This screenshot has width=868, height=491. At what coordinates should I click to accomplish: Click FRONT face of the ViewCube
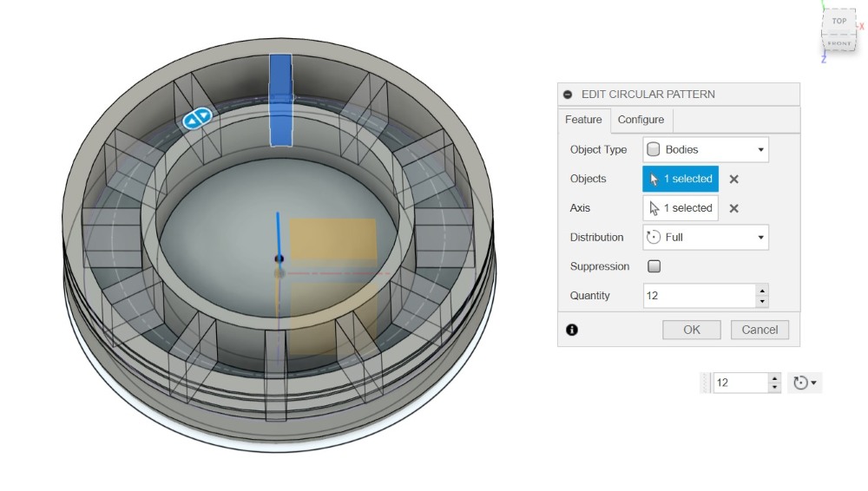(x=839, y=43)
